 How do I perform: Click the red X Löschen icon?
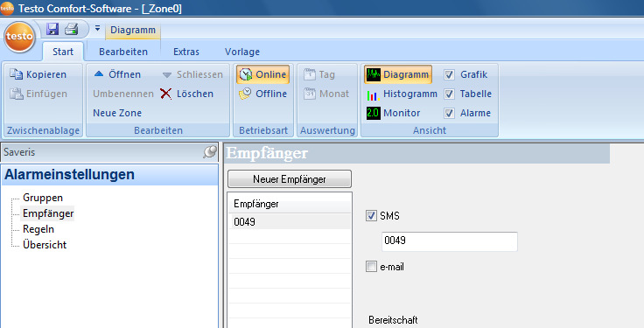click(x=166, y=94)
